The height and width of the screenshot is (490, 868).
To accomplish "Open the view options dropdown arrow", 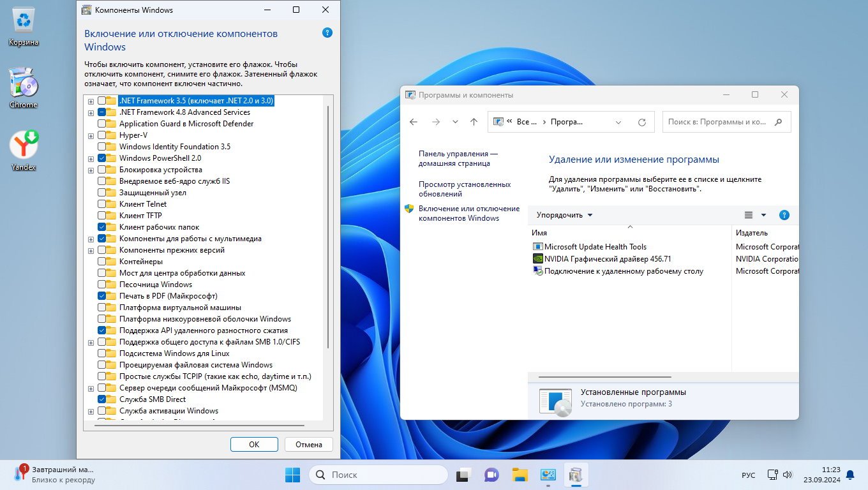I will tap(763, 215).
